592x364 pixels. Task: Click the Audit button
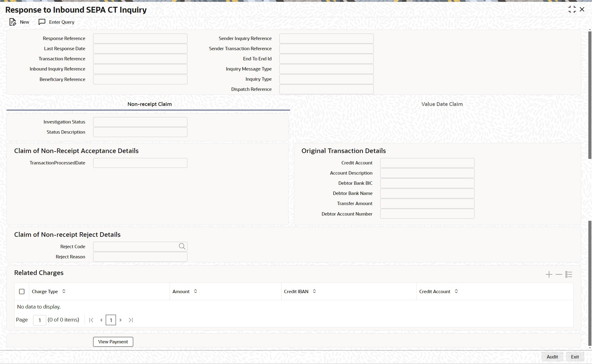click(x=552, y=357)
